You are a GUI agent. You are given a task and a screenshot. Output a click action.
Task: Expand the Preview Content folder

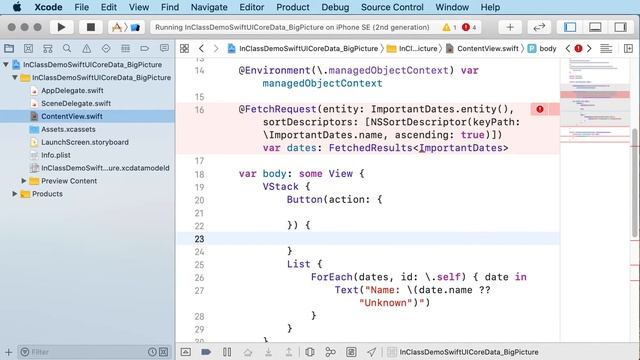24,181
